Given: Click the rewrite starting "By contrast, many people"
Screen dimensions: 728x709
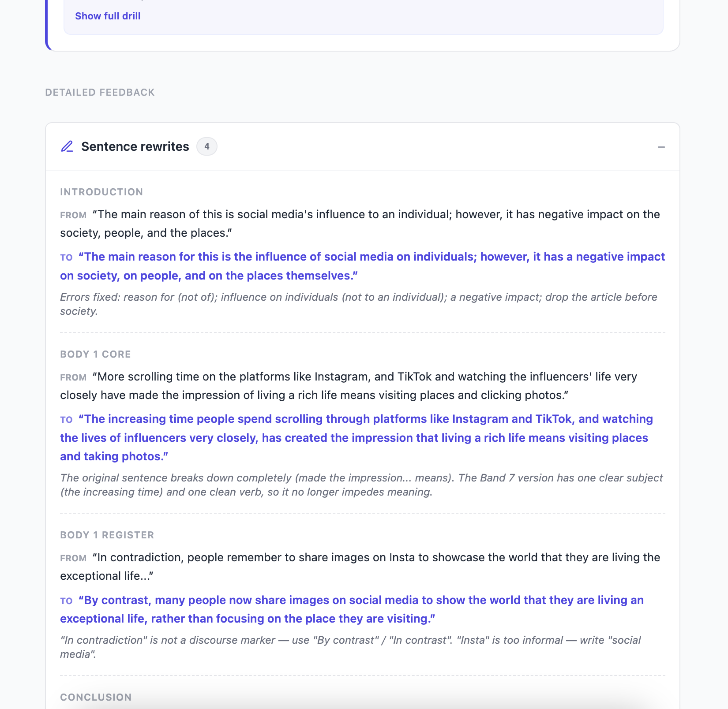Looking at the screenshot, I should click(352, 609).
